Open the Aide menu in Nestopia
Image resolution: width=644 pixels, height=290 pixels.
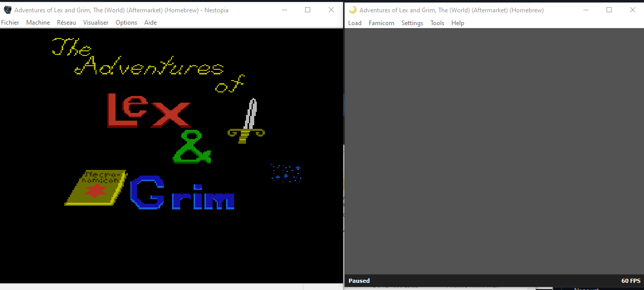click(150, 23)
